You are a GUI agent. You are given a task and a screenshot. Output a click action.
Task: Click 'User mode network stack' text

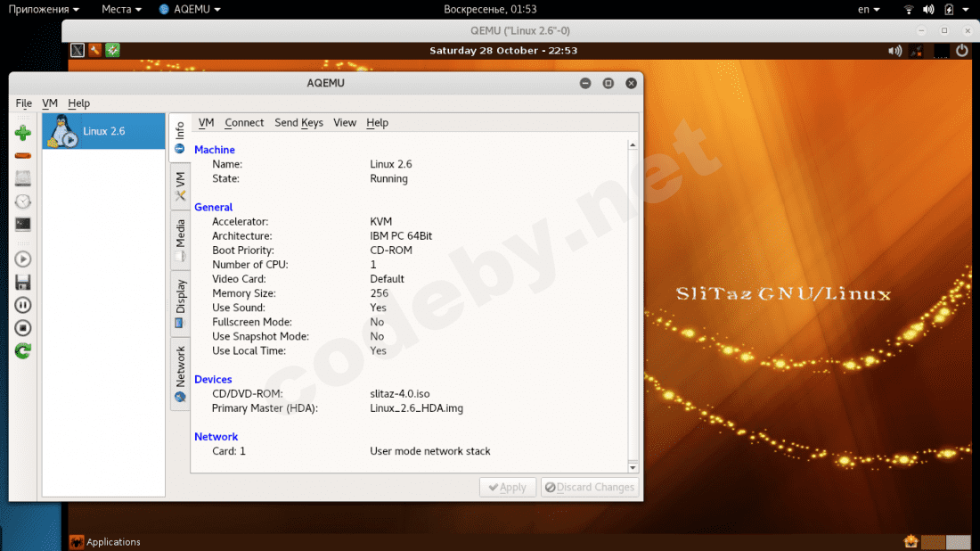tap(430, 451)
